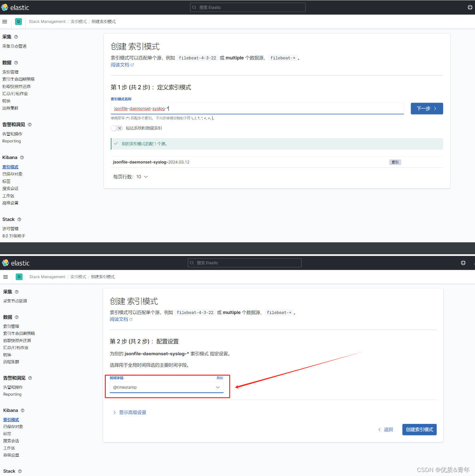The image size is (475, 476).
Task: Click the external link icon beside 阅读文档 in step 2
Action: point(131,320)
